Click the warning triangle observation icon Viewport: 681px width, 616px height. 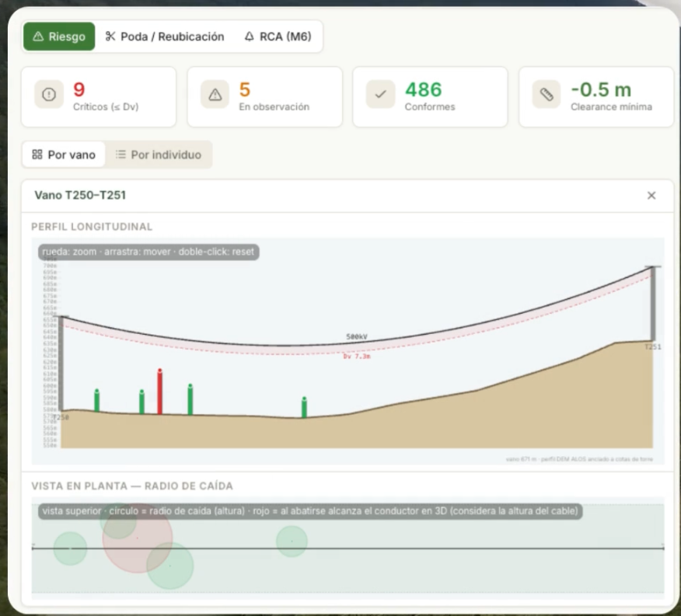tap(215, 94)
